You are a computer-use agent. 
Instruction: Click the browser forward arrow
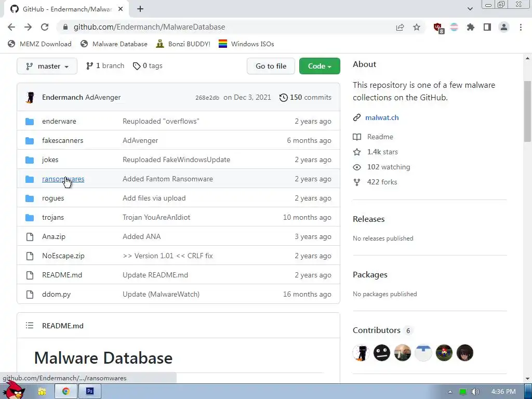[x=28, y=27]
